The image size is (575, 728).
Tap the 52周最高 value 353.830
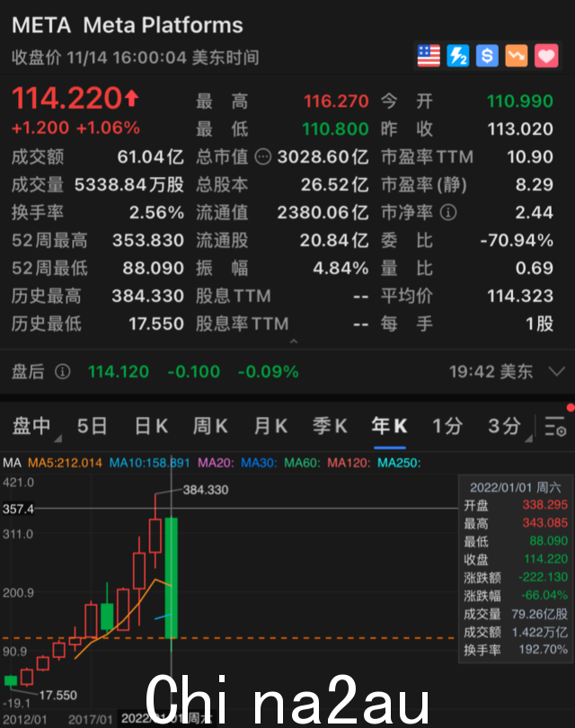[148, 241]
